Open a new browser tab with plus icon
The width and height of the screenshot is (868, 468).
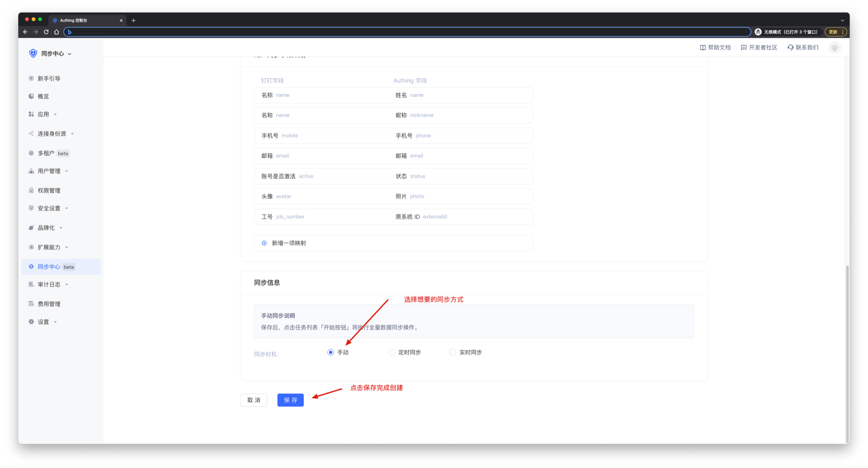pyautogui.click(x=133, y=20)
